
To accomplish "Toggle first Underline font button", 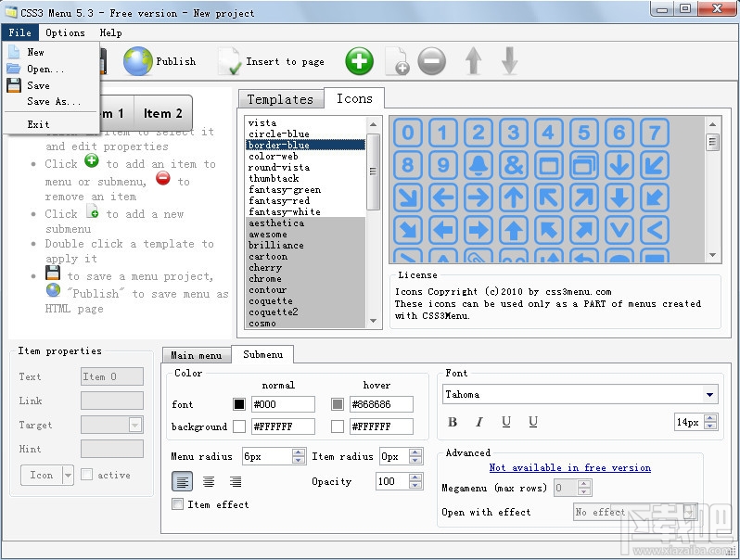I will click(506, 422).
